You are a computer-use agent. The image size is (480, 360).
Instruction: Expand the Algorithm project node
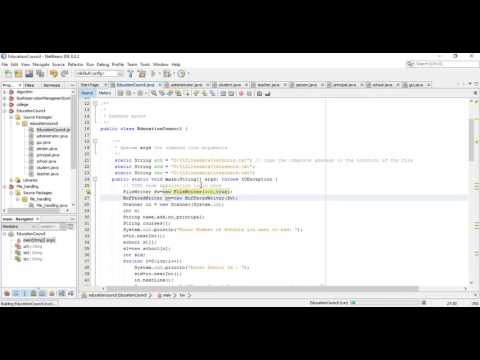click(x=5, y=92)
